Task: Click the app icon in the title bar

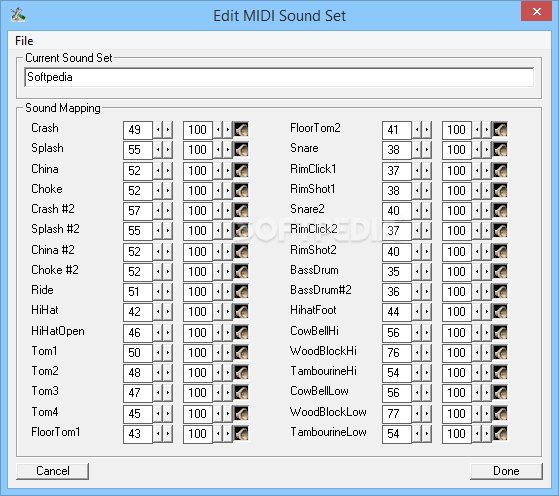Action: (17, 15)
